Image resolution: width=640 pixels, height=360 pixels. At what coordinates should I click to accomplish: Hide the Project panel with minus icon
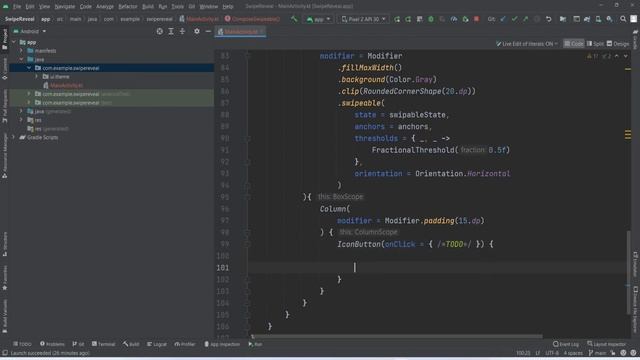tap(208, 31)
